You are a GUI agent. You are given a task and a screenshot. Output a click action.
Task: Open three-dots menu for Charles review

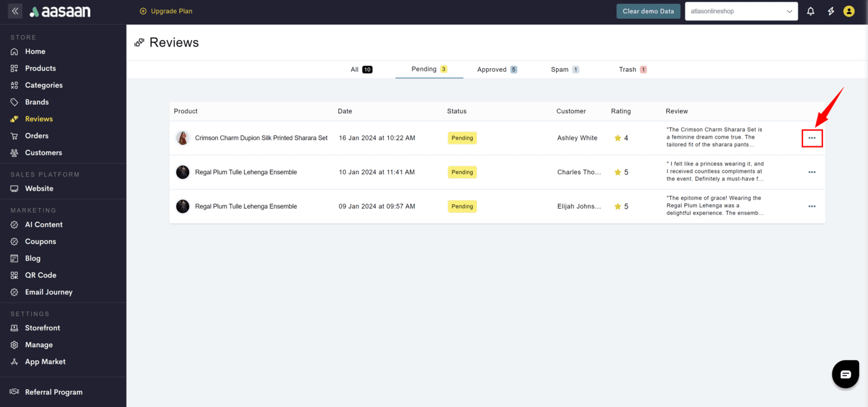tap(812, 172)
